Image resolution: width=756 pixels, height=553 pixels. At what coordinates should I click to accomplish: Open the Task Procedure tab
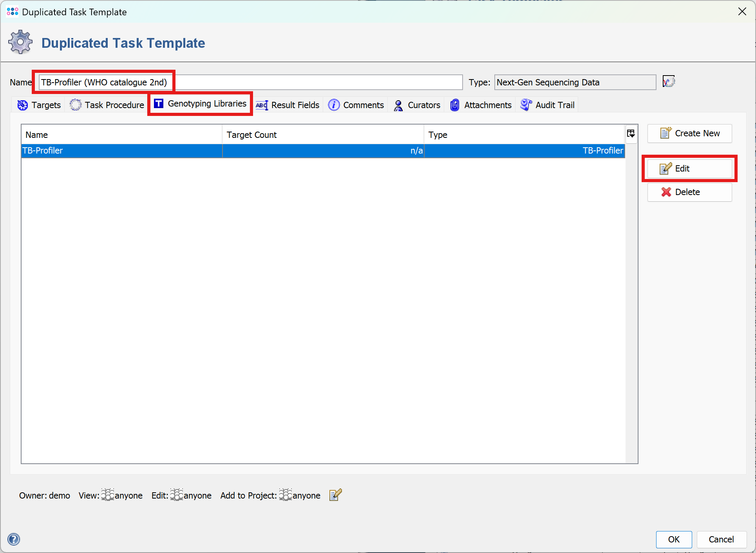[x=107, y=105]
